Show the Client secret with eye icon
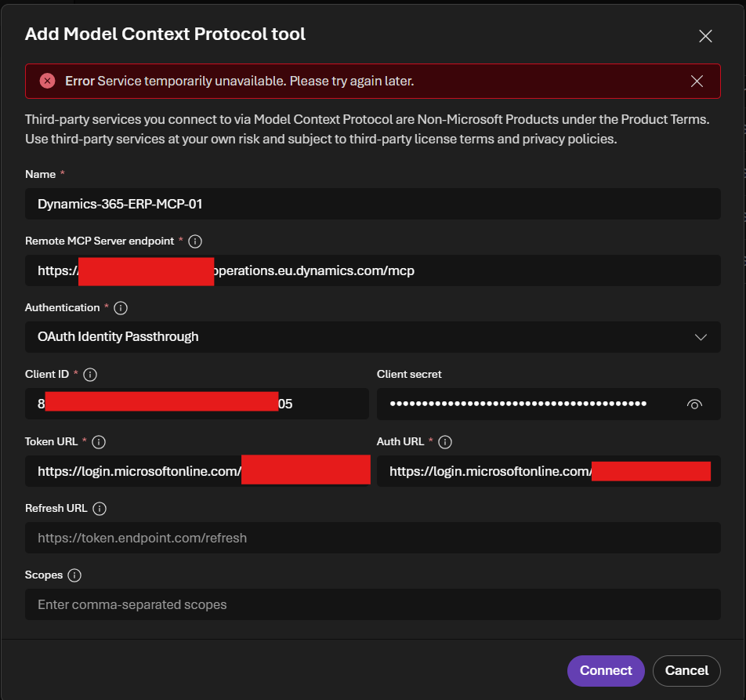 coord(693,404)
